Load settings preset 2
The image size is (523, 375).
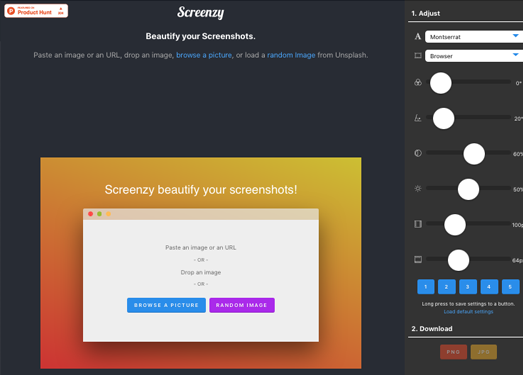tap(447, 287)
